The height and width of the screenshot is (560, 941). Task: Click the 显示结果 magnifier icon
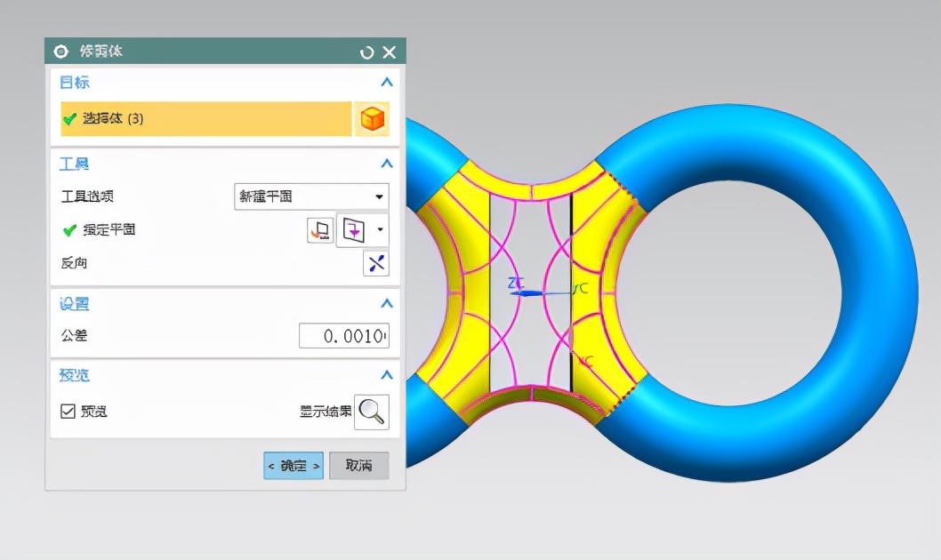pos(372,412)
